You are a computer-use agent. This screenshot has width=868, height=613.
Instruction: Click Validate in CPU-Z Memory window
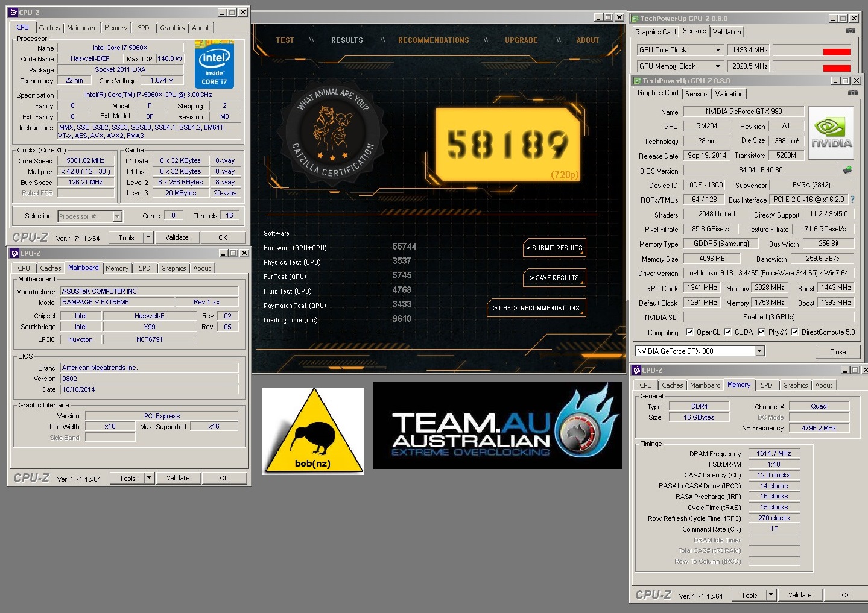point(800,595)
